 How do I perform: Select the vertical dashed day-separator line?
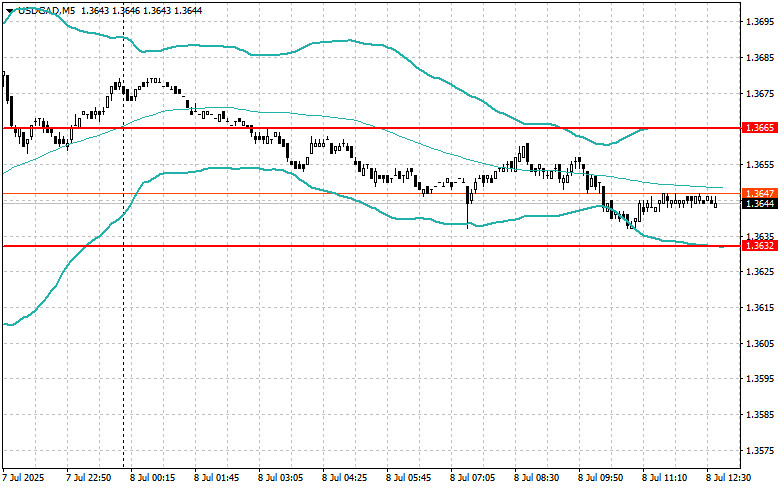[123, 234]
